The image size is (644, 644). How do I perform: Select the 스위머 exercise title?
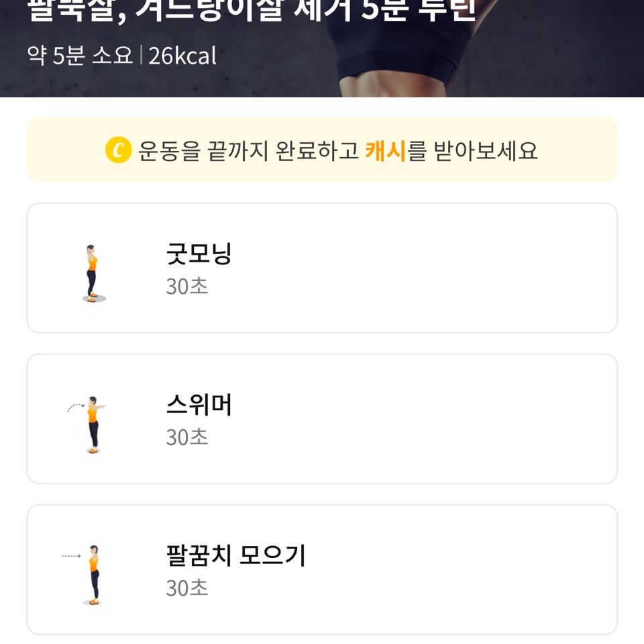[x=199, y=405]
